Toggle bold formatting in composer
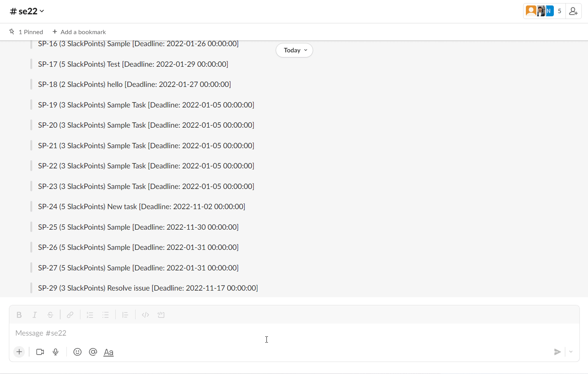Viewport: 588px width, 374px height. tap(19, 315)
